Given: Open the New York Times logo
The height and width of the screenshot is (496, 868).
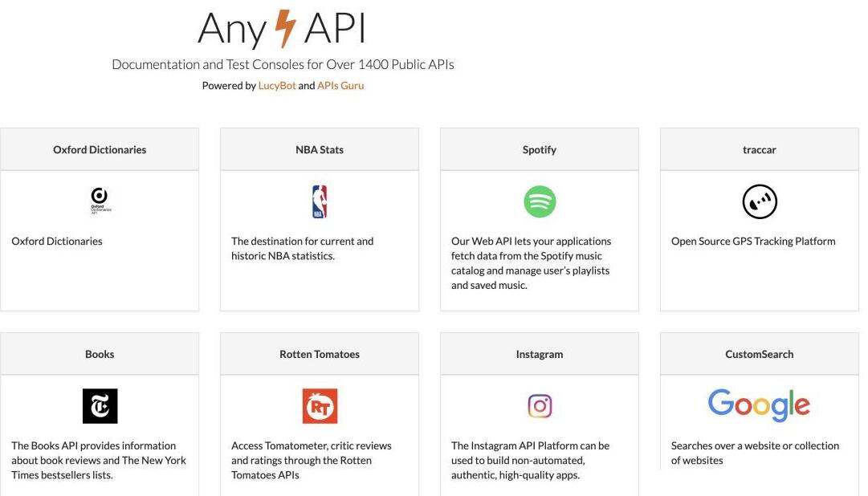Looking at the screenshot, I should coord(100,406).
